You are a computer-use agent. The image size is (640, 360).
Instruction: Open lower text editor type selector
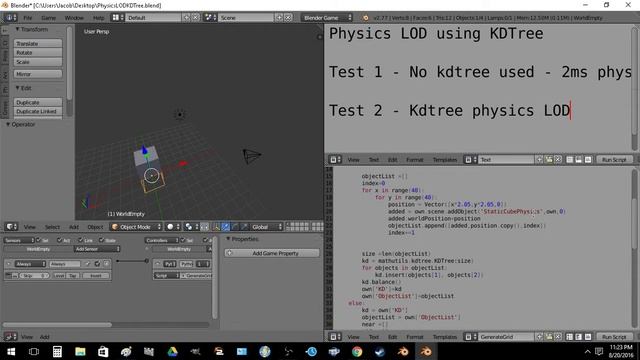[335, 337]
